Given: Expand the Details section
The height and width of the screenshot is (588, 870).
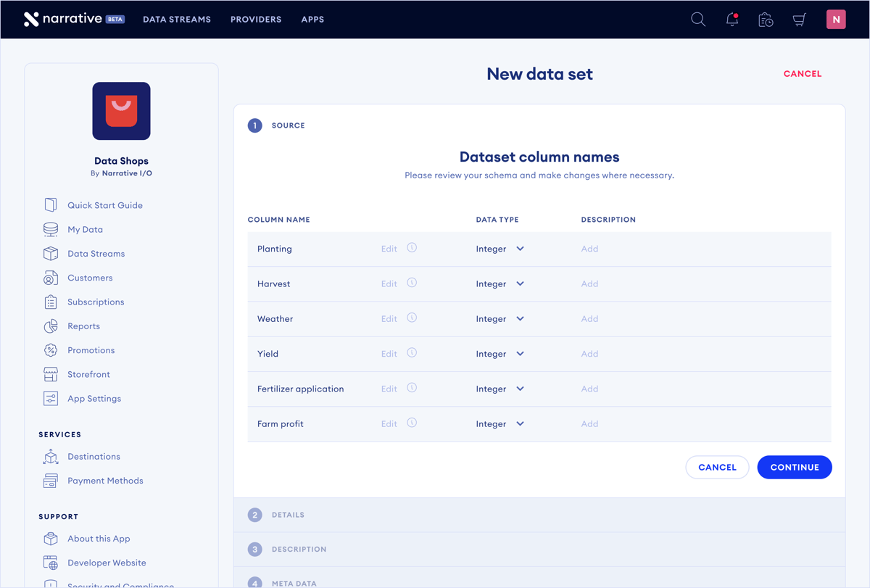Looking at the screenshot, I should coord(286,515).
